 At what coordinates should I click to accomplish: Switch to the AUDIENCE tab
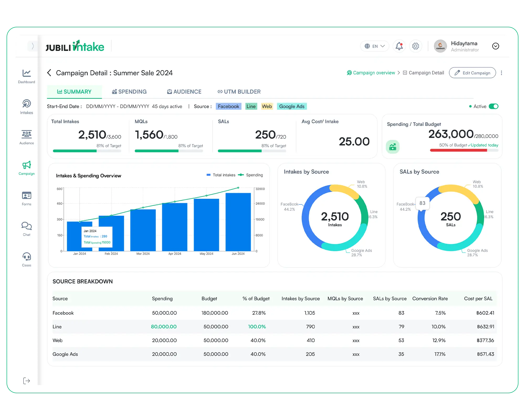tap(184, 92)
